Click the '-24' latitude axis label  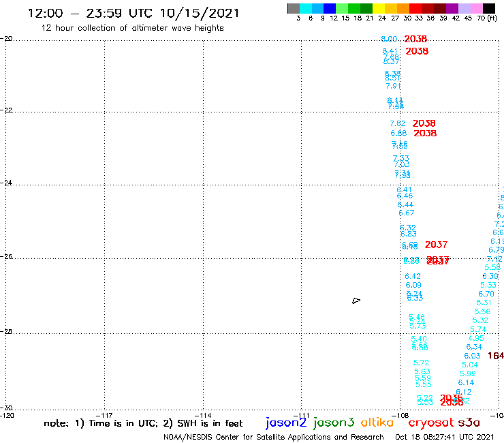pyautogui.click(x=6, y=183)
